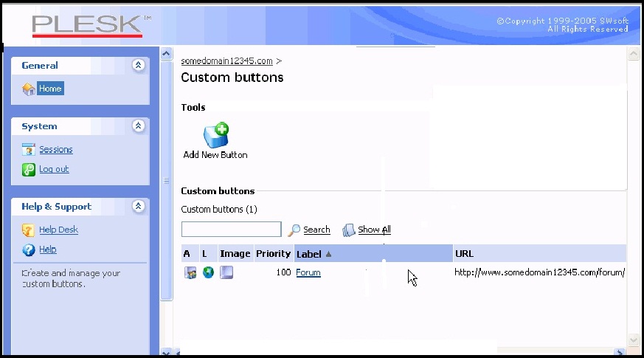Open the Help Desk link
The width and height of the screenshot is (644, 358).
(58, 230)
